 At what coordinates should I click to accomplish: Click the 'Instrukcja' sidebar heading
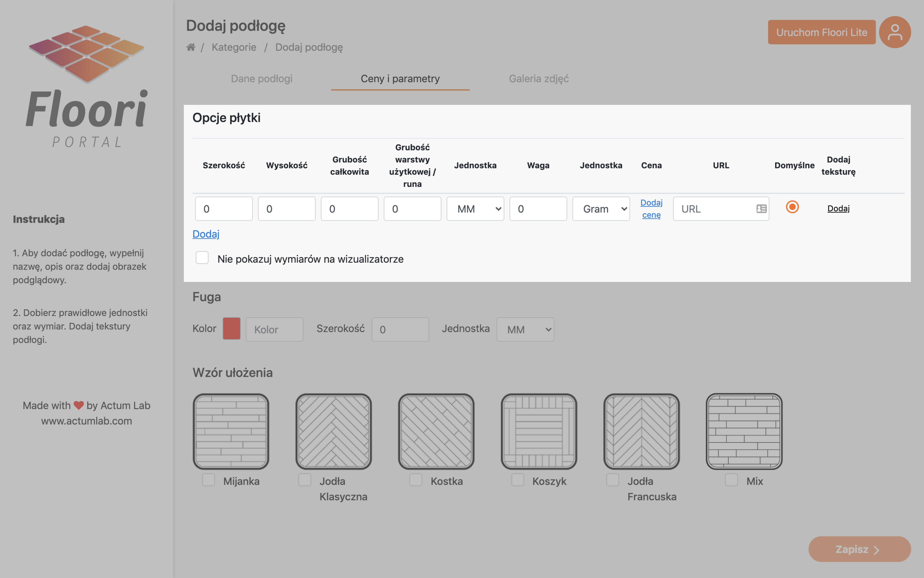38,219
